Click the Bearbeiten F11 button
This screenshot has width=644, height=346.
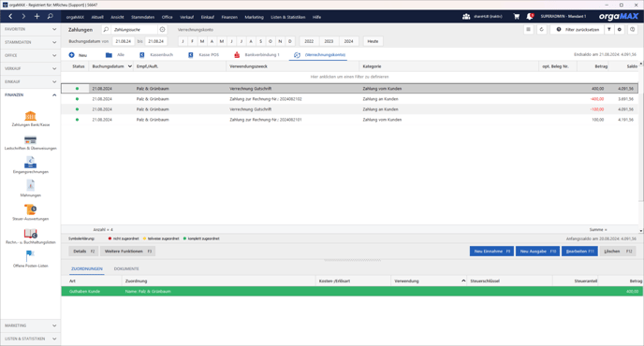click(x=579, y=252)
